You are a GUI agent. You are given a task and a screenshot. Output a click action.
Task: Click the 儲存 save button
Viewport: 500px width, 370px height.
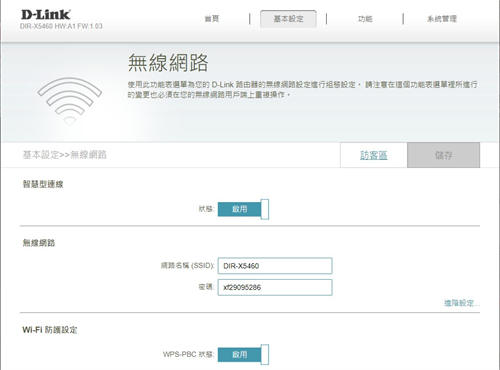click(x=444, y=155)
